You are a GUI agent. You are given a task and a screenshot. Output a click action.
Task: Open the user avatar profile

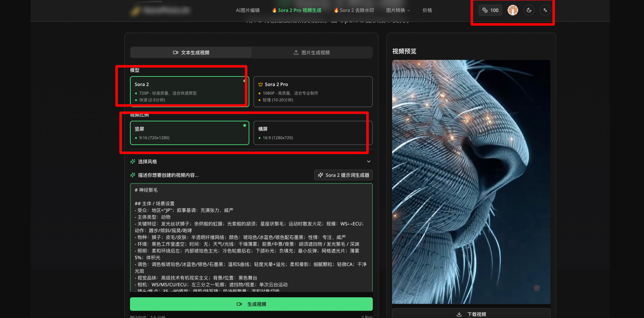point(512,10)
